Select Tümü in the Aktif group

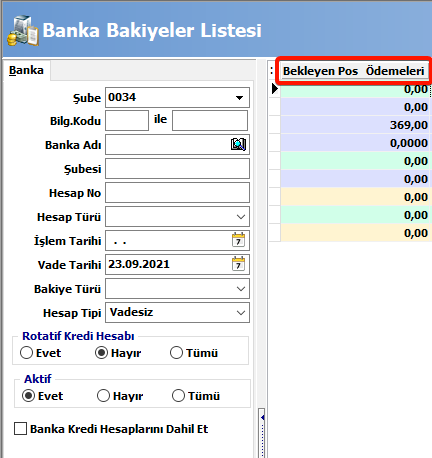coord(178,396)
